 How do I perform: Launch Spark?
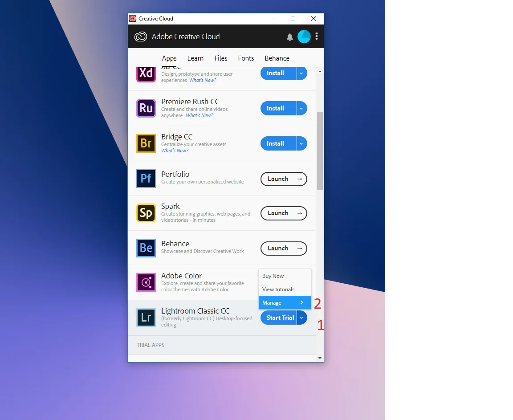click(x=284, y=213)
